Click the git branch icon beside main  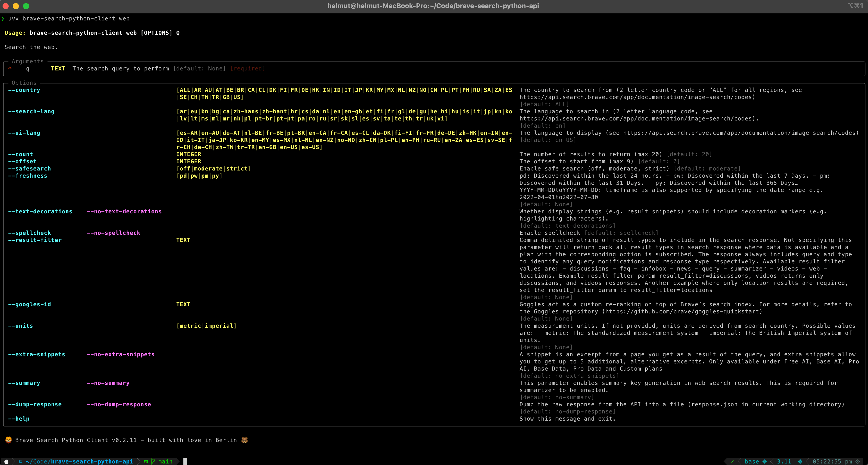point(153,461)
